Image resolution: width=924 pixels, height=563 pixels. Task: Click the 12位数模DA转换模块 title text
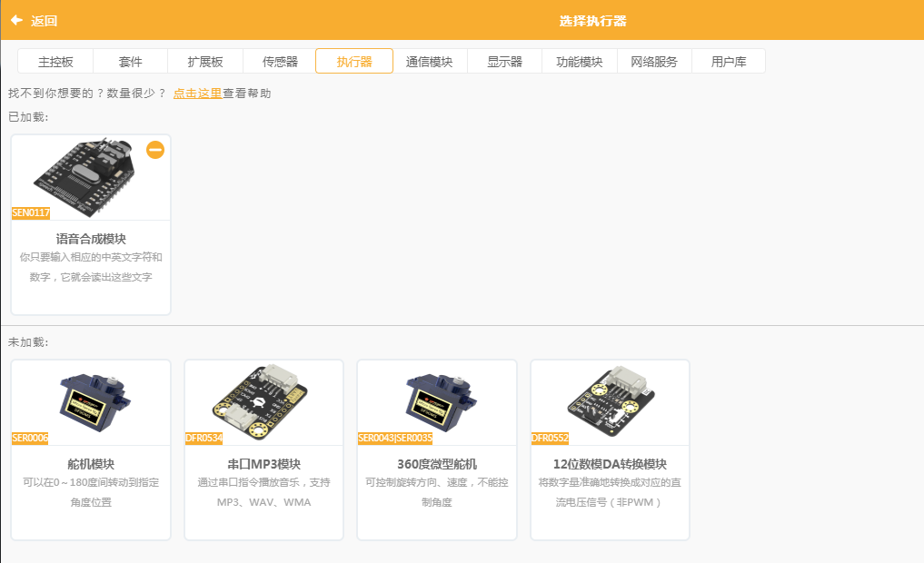pos(610,464)
